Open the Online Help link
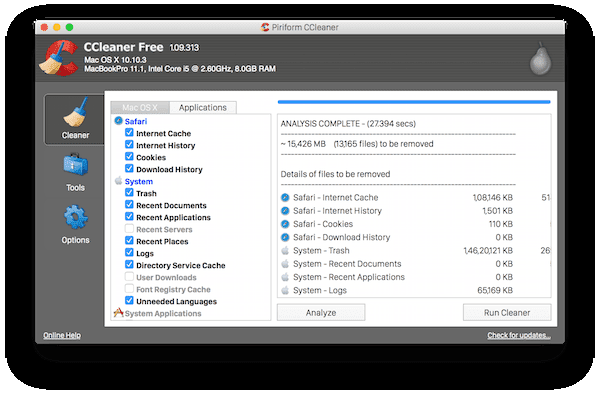The image size is (600, 394). pos(62,335)
